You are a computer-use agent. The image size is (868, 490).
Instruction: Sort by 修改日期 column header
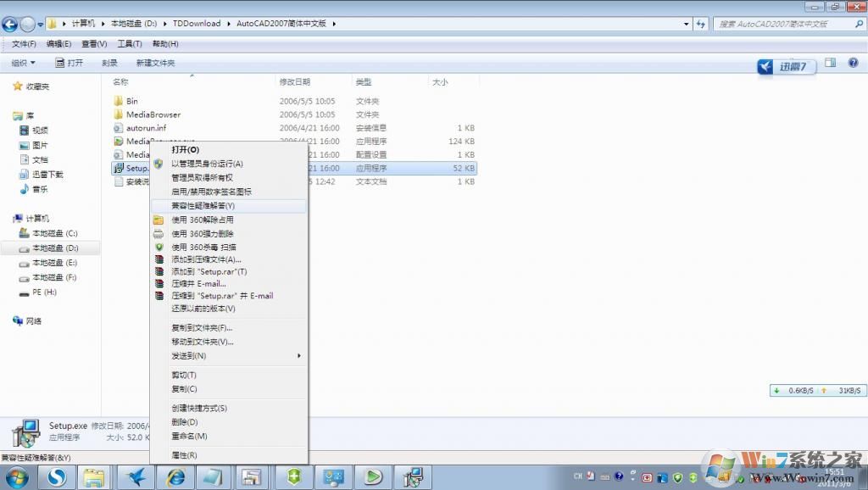click(x=294, y=82)
